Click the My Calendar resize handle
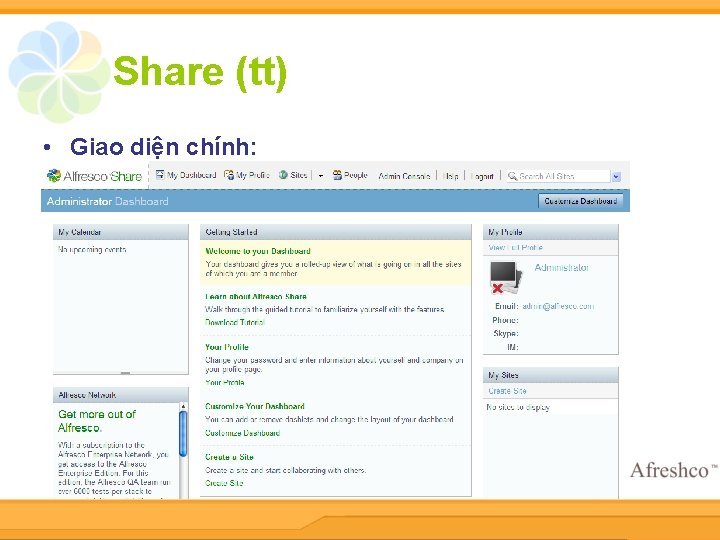Screen dimensions: 720x540 [x=125, y=373]
